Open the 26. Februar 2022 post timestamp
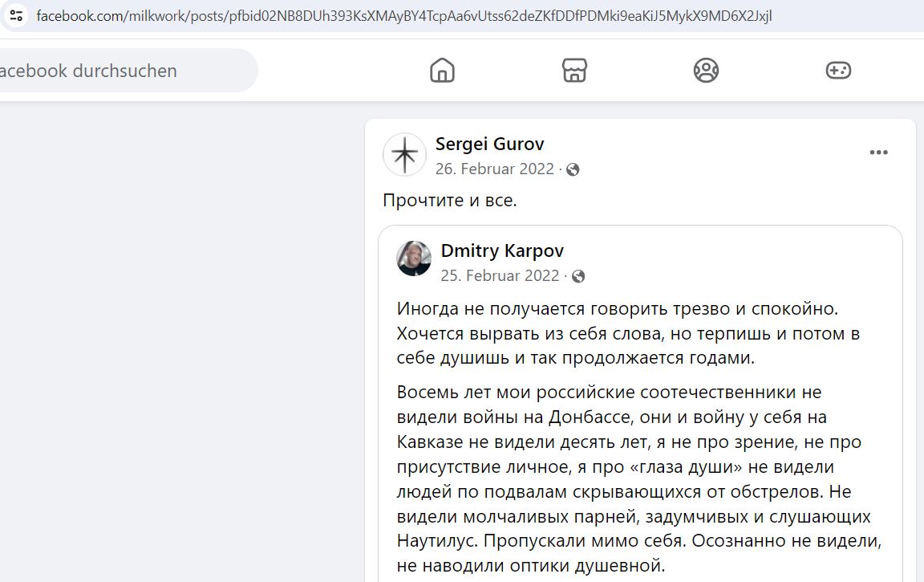 click(494, 169)
